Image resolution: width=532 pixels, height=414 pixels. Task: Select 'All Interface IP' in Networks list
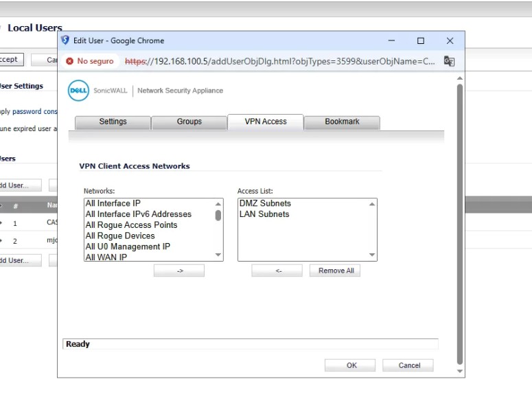pos(113,203)
